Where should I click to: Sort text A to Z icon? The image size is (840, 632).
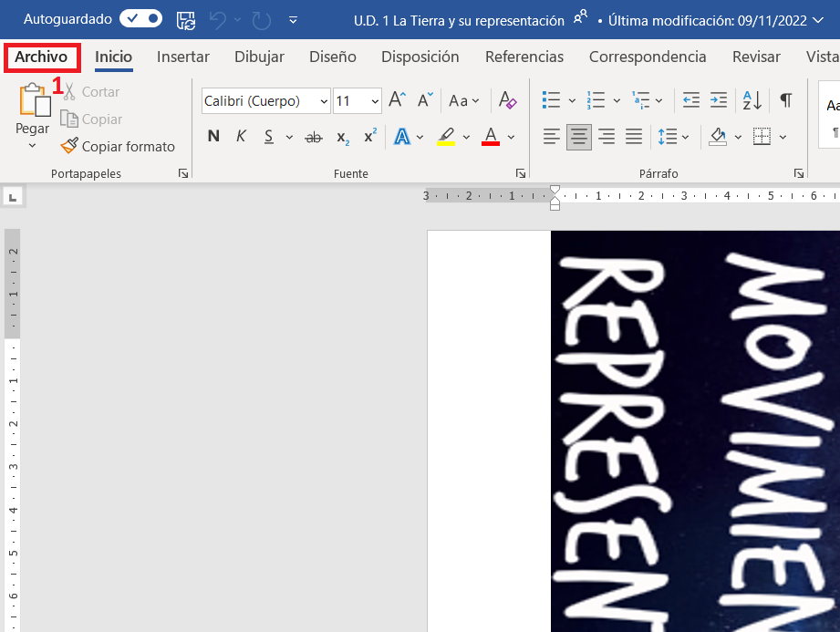pyautogui.click(x=752, y=100)
